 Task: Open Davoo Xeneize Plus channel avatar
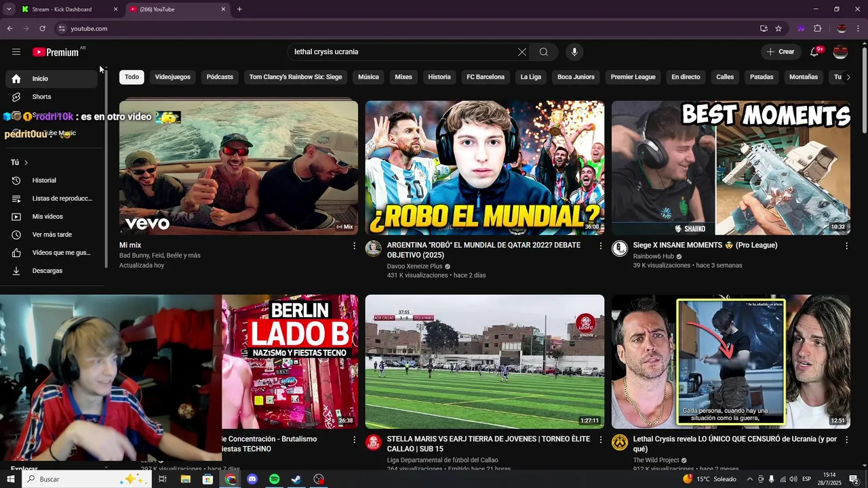[374, 249]
